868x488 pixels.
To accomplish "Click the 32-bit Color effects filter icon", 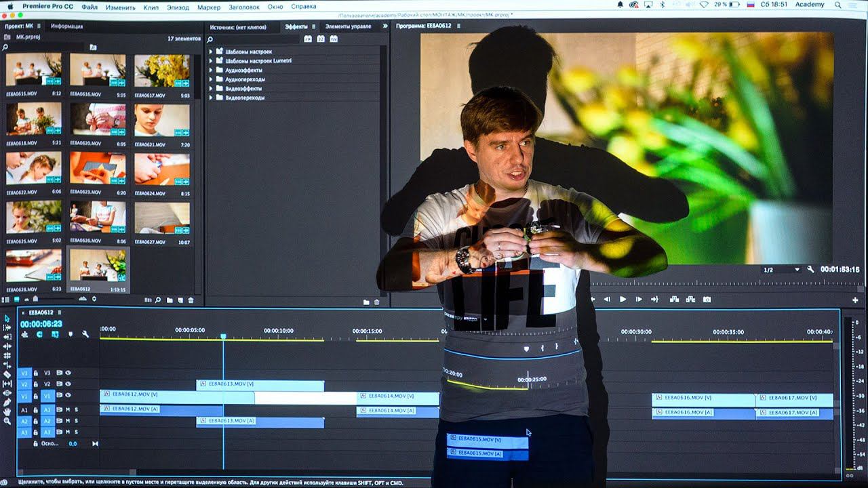I will [x=321, y=39].
